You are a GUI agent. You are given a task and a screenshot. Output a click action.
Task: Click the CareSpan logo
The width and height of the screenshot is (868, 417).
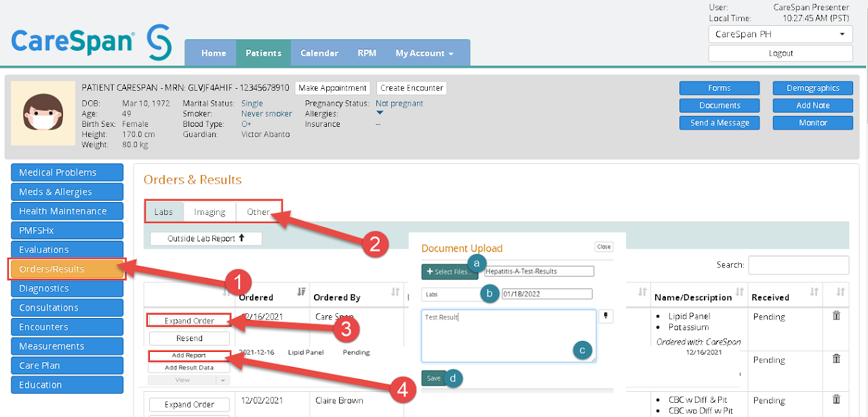pyautogui.click(x=92, y=41)
